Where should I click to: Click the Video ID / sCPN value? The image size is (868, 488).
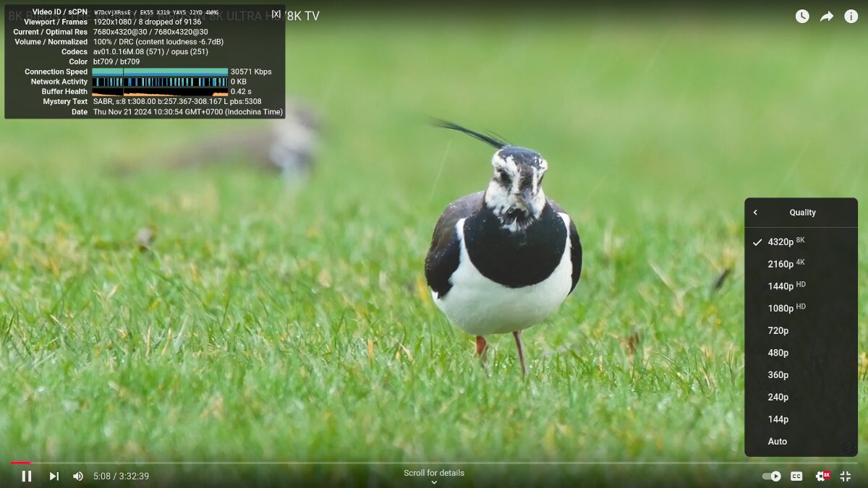tap(156, 12)
